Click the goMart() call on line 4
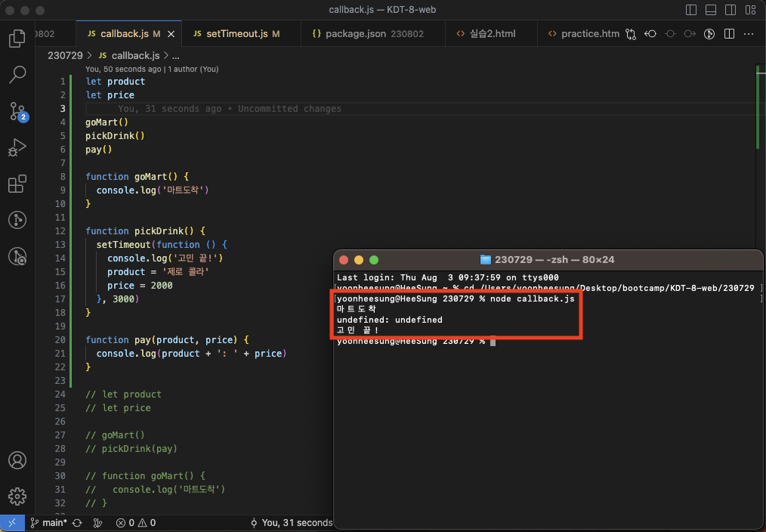The height and width of the screenshot is (532, 766). coord(107,122)
